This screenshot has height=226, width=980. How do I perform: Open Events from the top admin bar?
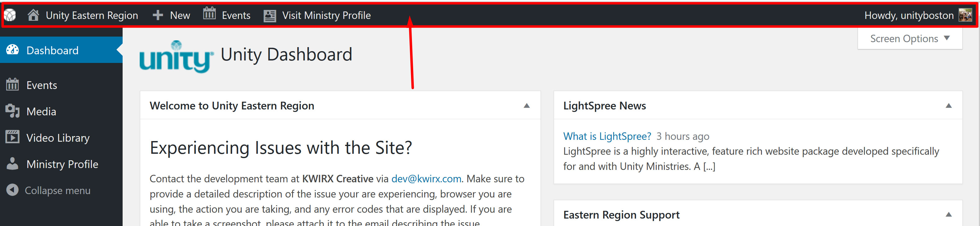(x=236, y=15)
